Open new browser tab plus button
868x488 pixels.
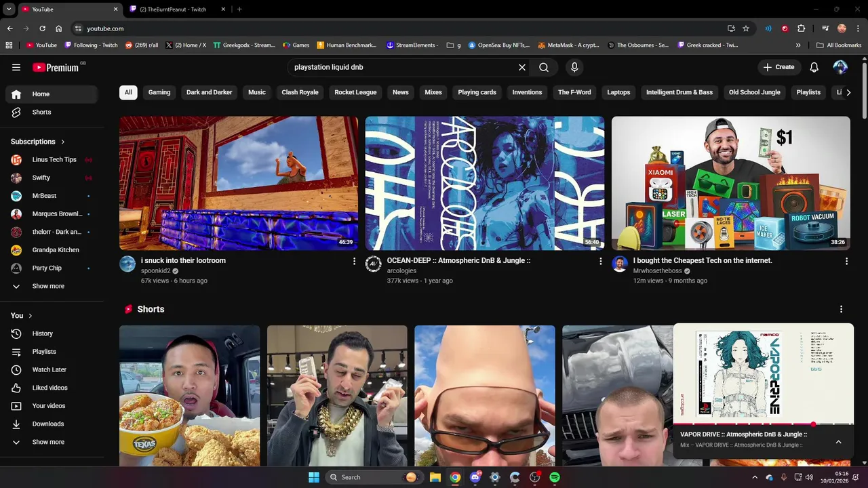pyautogui.click(x=239, y=9)
